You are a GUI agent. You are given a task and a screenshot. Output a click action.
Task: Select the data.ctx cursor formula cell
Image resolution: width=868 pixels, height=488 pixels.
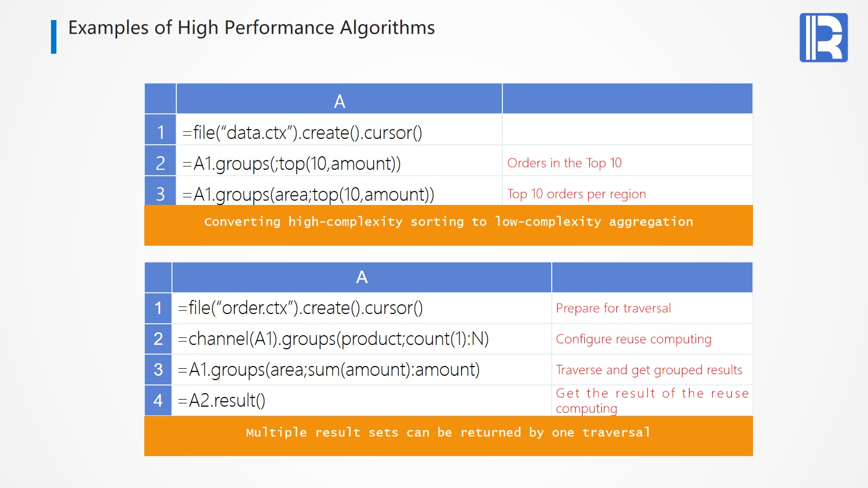pos(302,132)
